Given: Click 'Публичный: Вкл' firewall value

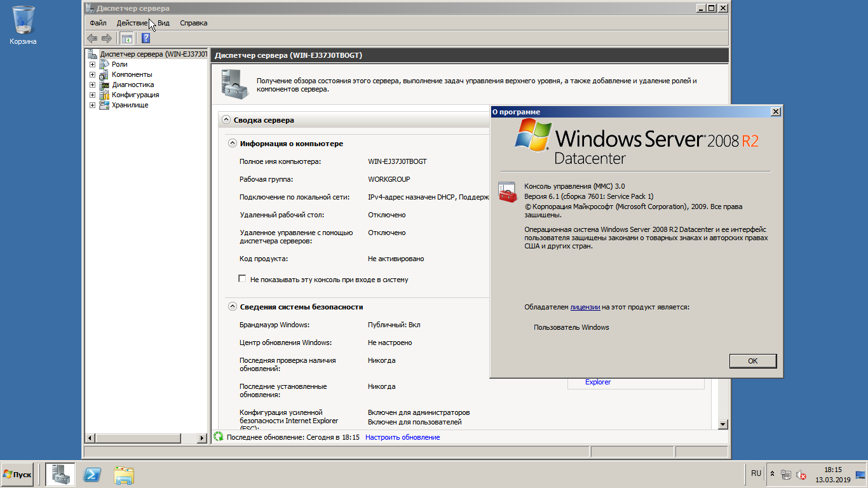Looking at the screenshot, I should pos(394,325).
